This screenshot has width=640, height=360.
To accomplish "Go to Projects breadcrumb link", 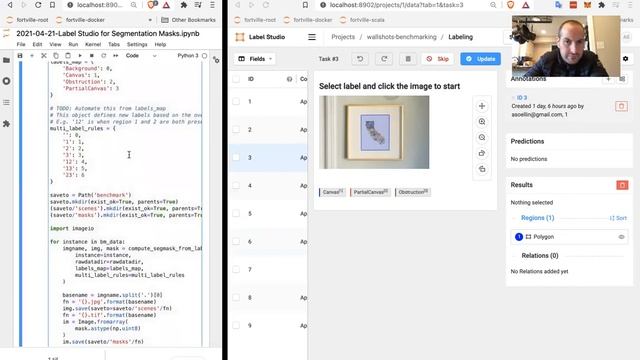I will (x=343, y=37).
